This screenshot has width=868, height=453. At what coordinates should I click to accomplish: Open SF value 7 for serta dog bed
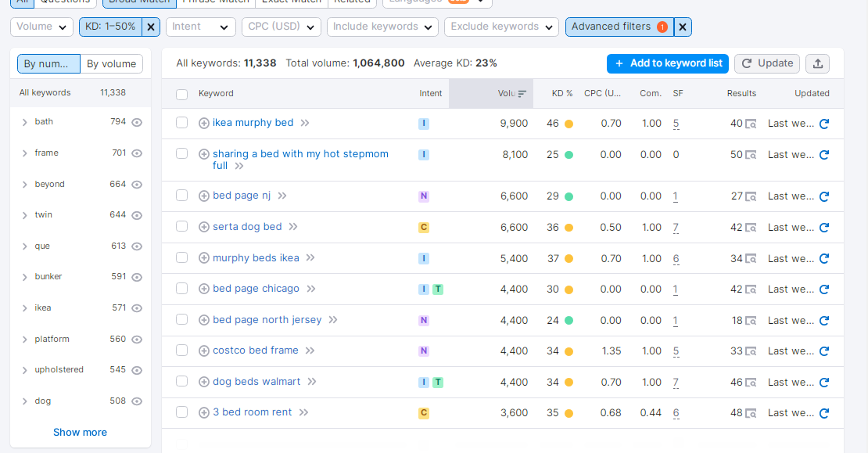[676, 228]
